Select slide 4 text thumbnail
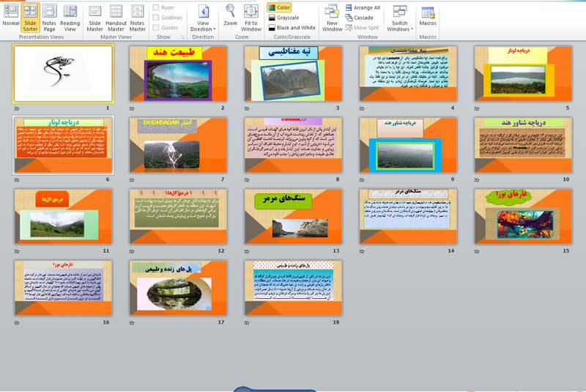 point(408,73)
